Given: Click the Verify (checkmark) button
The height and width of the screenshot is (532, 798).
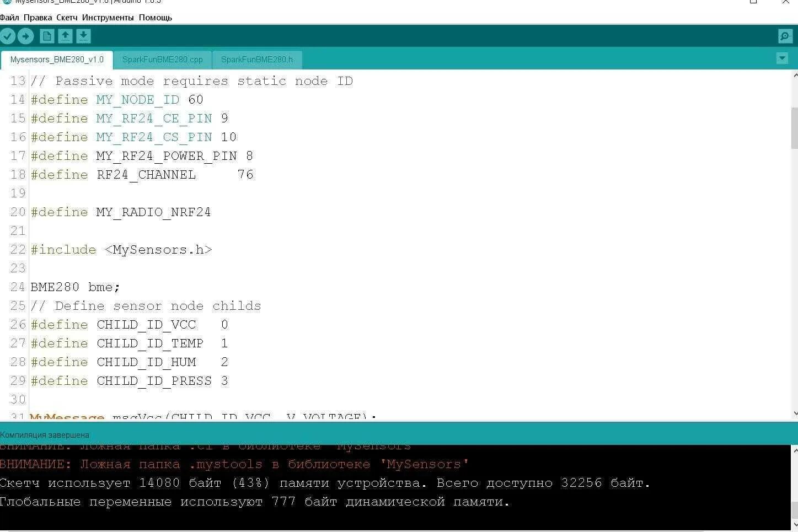Looking at the screenshot, I should point(8,36).
